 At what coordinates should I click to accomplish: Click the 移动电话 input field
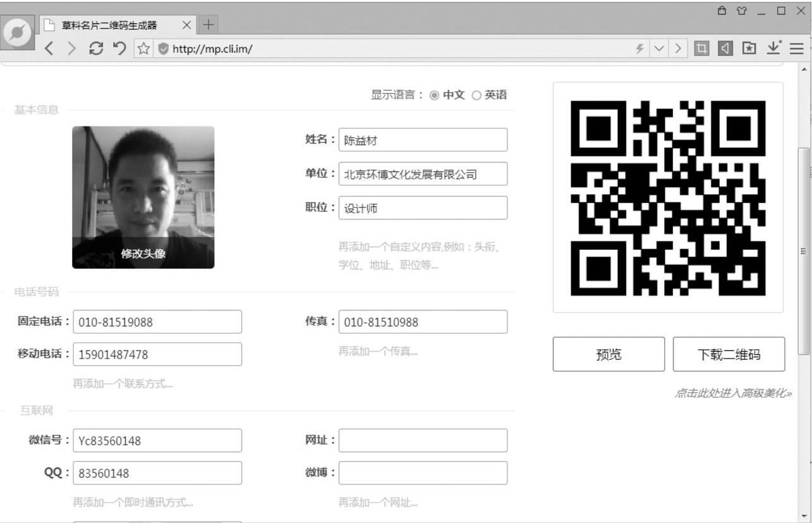click(x=157, y=354)
